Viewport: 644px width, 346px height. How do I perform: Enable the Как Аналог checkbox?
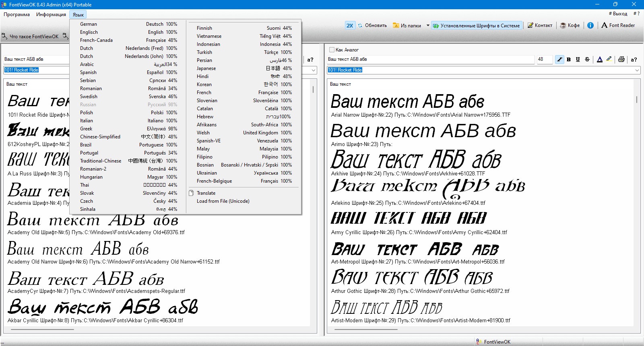tap(332, 50)
